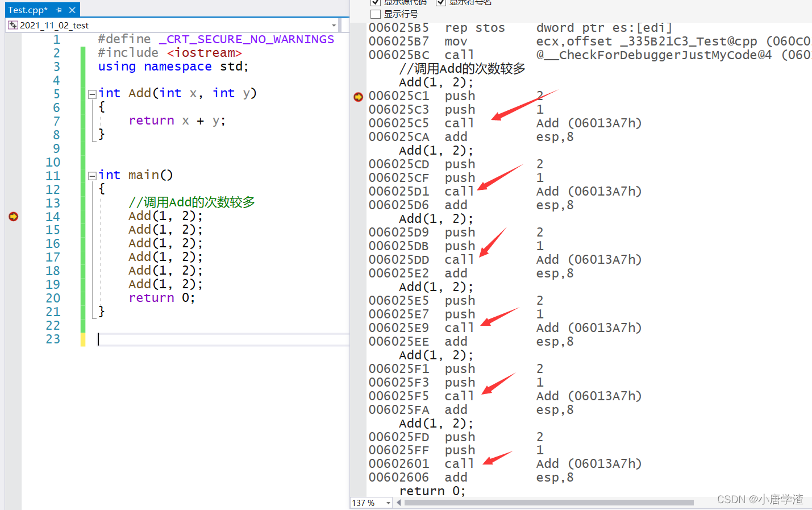The image size is (812, 510).
Task: Collapse the main function at line 11
Action: (92, 176)
